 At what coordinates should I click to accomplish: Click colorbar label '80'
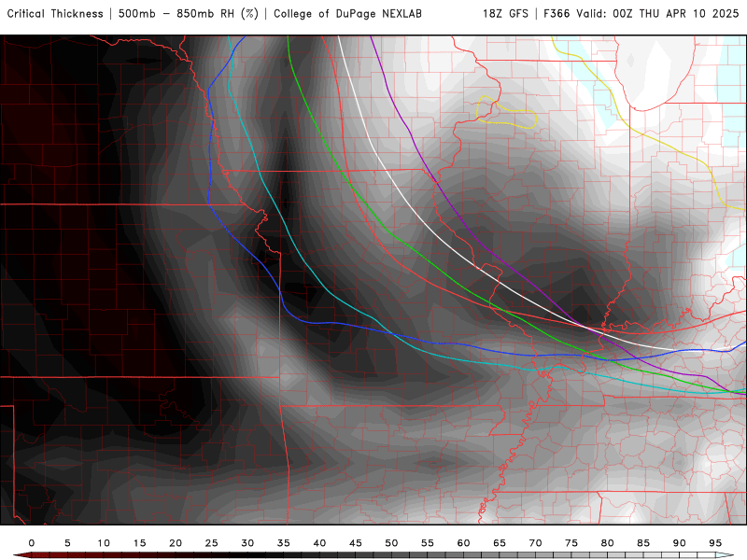point(608,543)
